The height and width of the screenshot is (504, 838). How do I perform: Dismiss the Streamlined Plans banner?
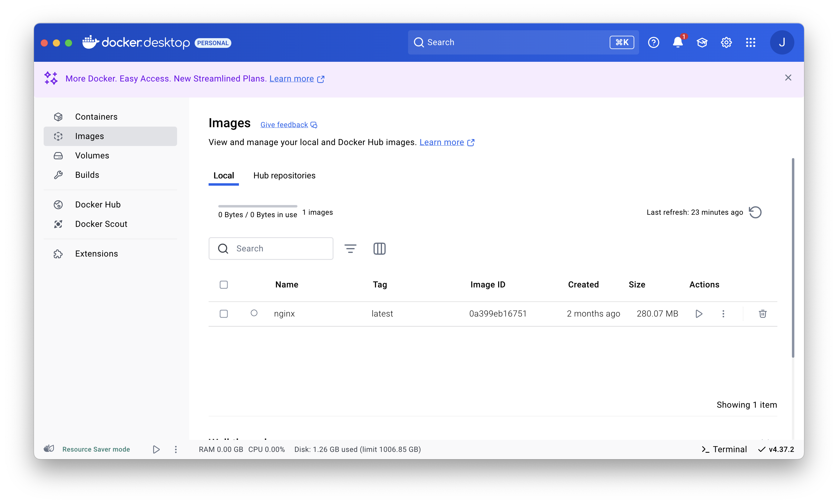(788, 78)
